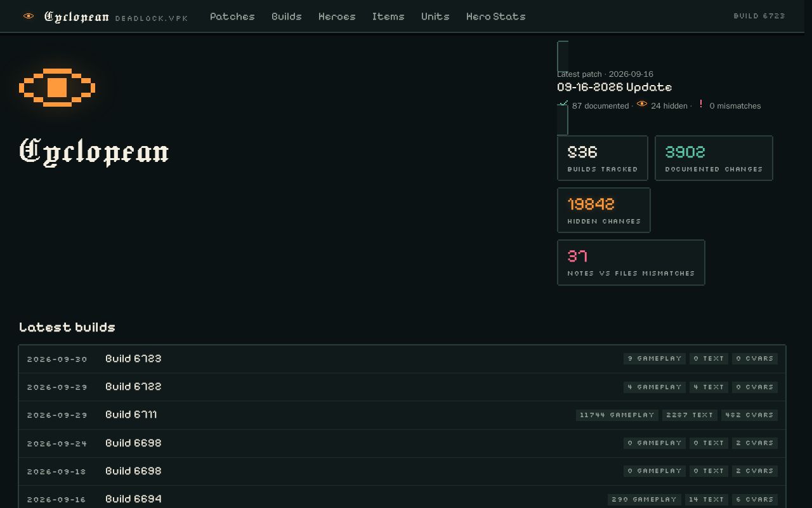The height and width of the screenshot is (508, 812).
Task: Open Build 6698 dated 2026-09-24
Action: coord(402,443)
